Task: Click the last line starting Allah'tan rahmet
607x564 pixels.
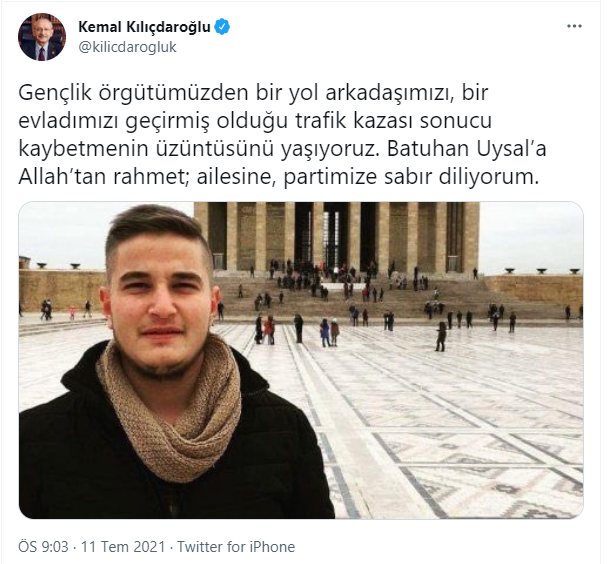Action: coord(279,177)
